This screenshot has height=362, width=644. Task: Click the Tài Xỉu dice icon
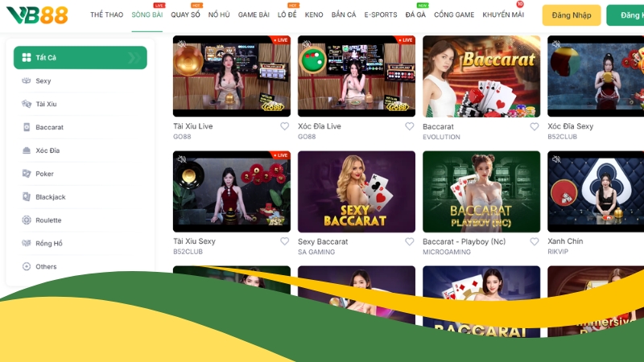[x=27, y=104]
